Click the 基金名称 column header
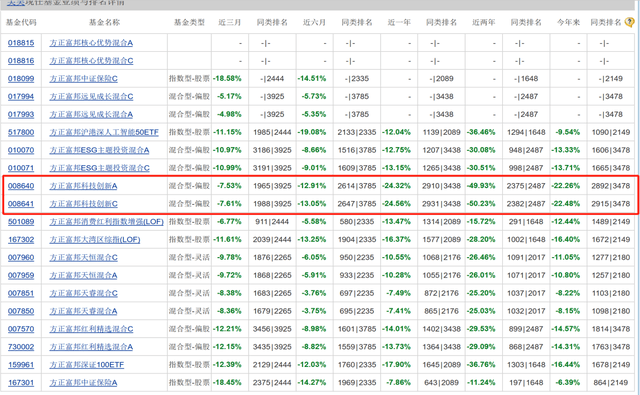 tap(104, 22)
